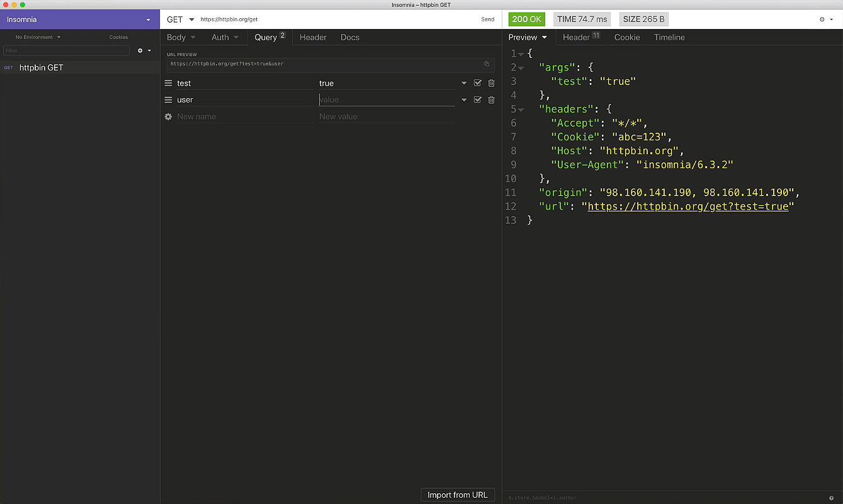Screen dimensions: 843x504
Task: Click the "Accept": "*/*" line
Action: coord(599,123)
